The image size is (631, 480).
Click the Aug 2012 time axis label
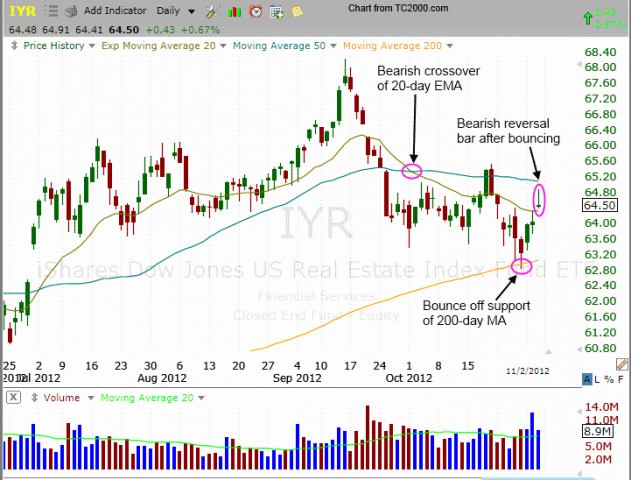(162, 378)
